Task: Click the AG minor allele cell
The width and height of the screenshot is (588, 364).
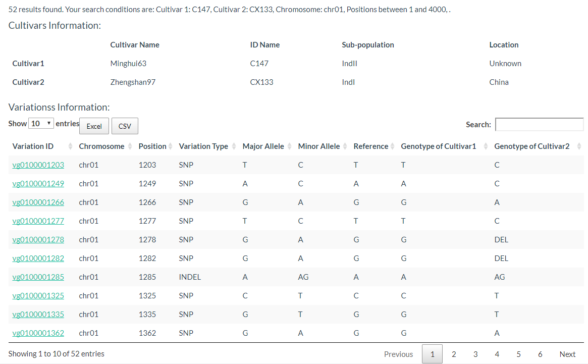Action: click(x=303, y=277)
